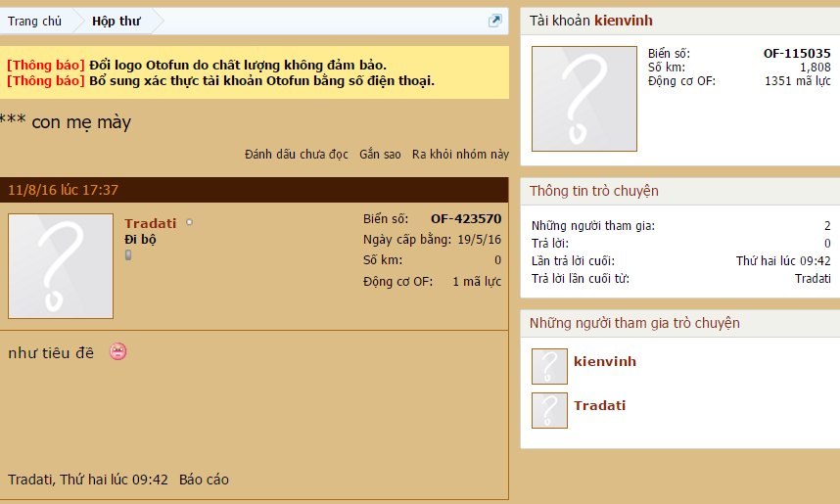Image resolution: width=840 pixels, height=504 pixels.
Task: Click the Số km value 1,808
Action: (x=816, y=67)
